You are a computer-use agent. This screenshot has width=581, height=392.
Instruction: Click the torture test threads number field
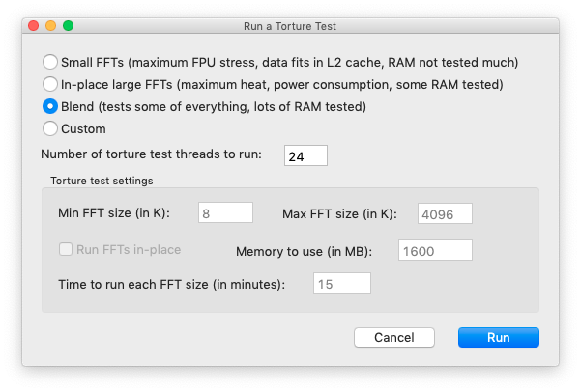pos(305,155)
